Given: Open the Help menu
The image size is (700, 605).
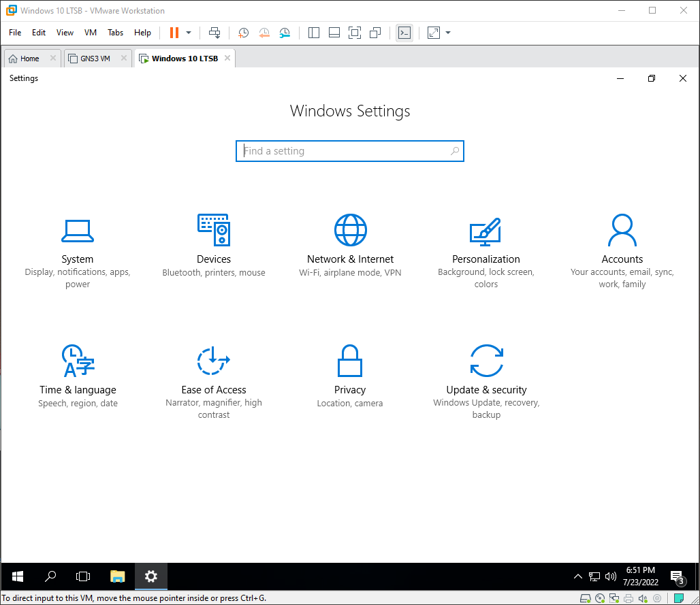Looking at the screenshot, I should coord(142,33).
